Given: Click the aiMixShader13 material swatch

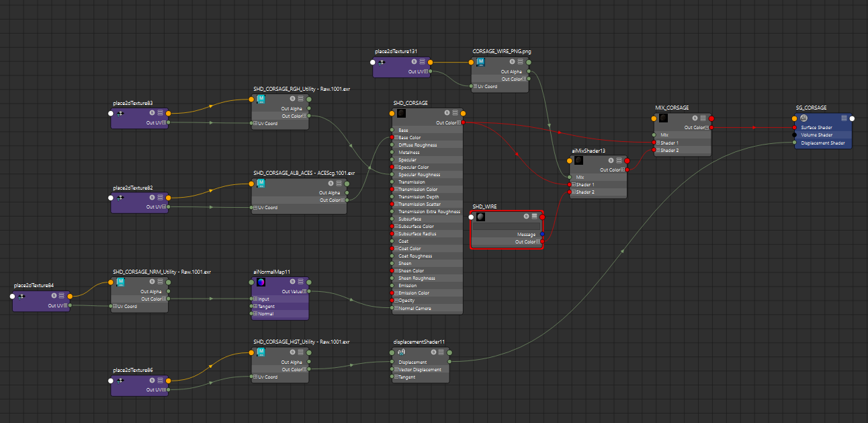Looking at the screenshot, I should (x=578, y=161).
